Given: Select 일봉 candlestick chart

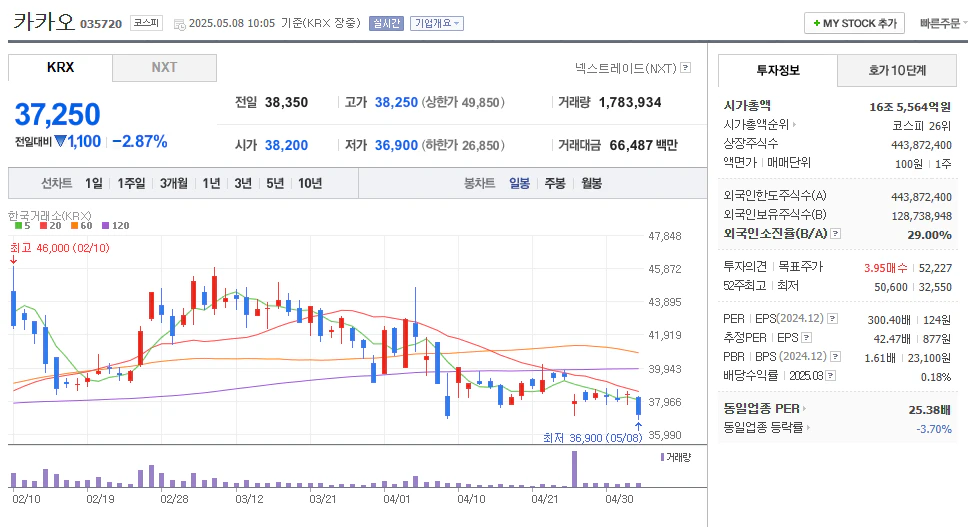Looking at the screenshot, I should tap(519, 183).
